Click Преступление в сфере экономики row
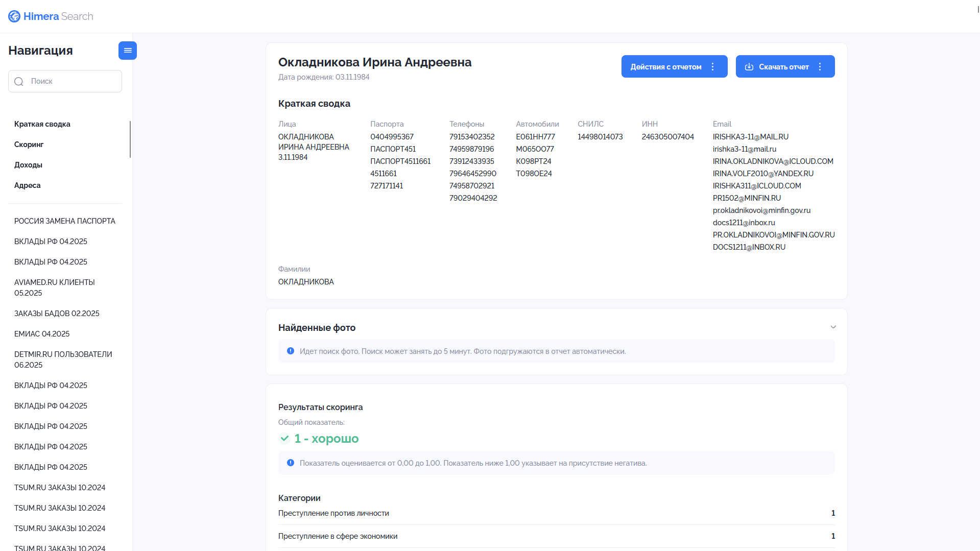 coord(557,536)
